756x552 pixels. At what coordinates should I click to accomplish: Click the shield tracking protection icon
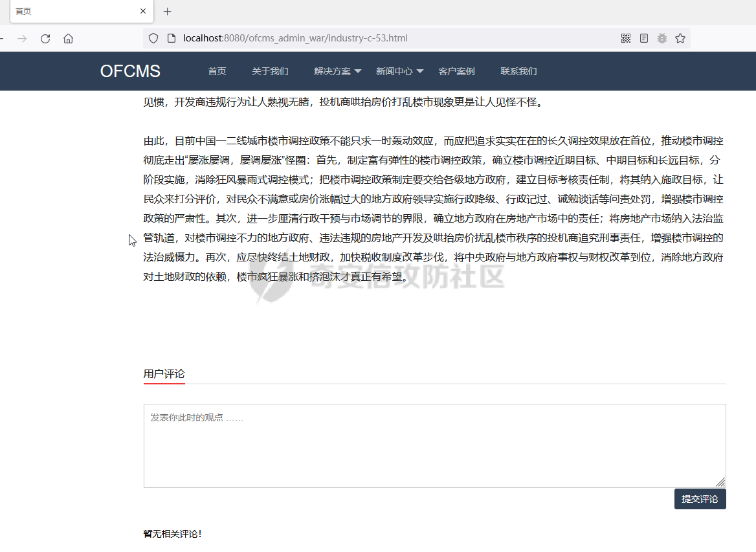point(153,38)
